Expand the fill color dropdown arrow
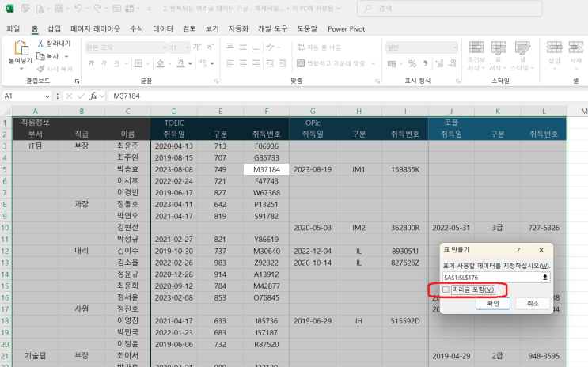Screen dimensions: 588x367 (x=169, y=64)
